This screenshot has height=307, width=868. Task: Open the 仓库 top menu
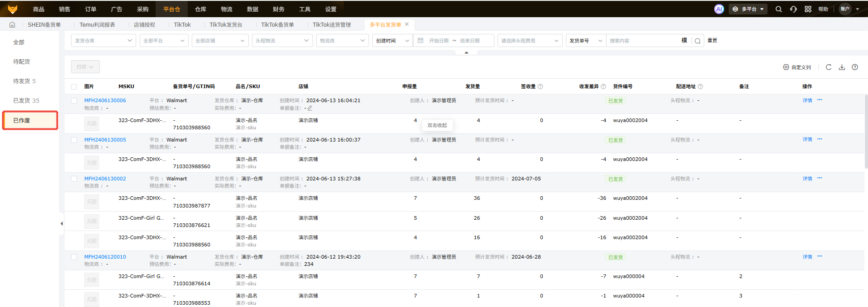[x=200, y=9]
